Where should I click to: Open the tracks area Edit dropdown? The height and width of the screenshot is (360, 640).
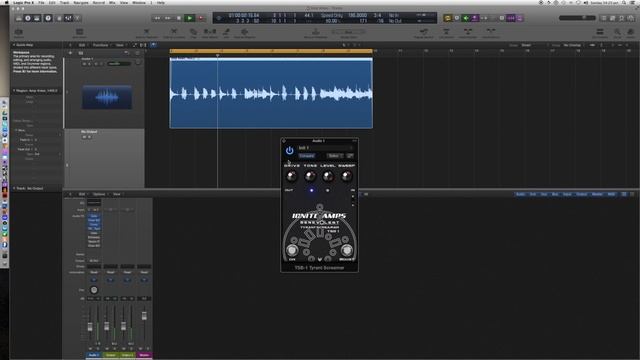[x=83, y=45]
